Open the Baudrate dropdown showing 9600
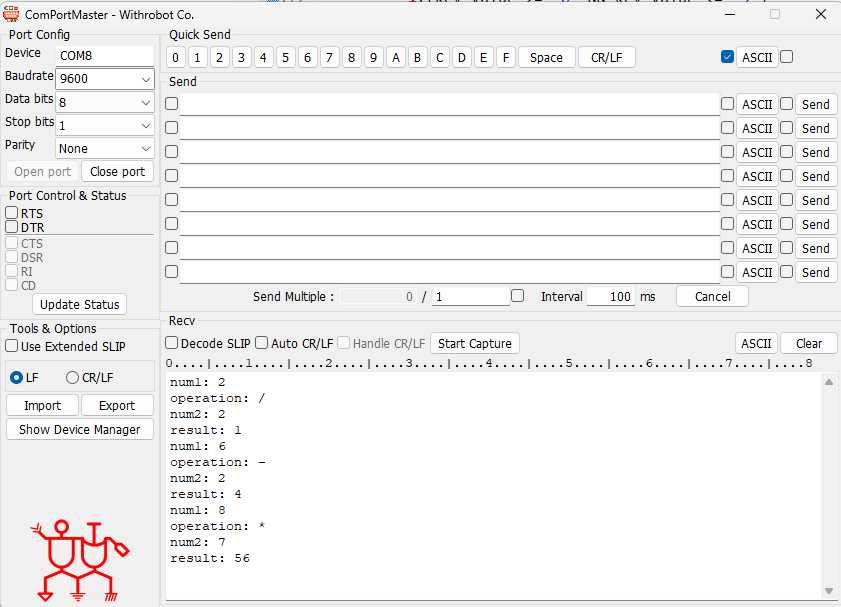 coord(105,79)
